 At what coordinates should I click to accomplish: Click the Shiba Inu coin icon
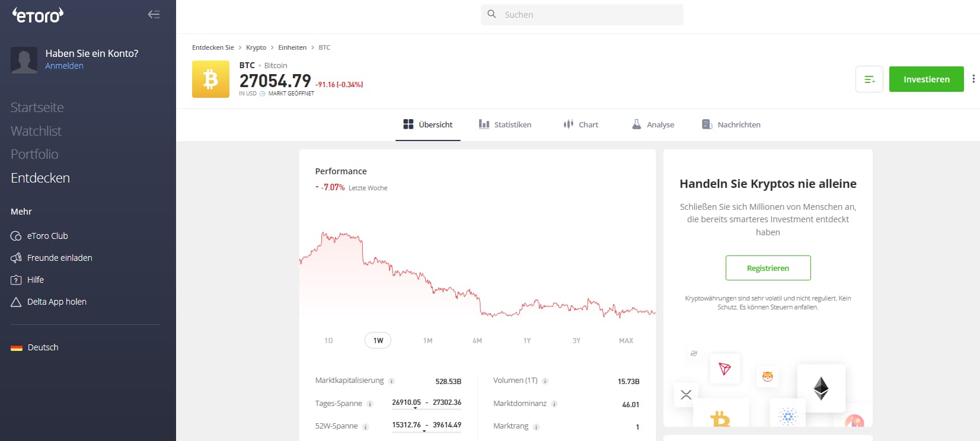point(768,376)
